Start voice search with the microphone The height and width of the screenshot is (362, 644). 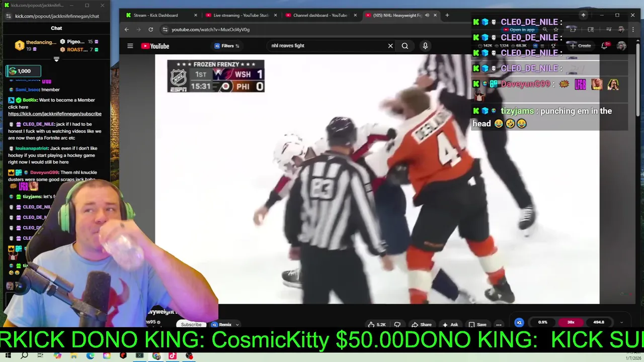(425, 46)
